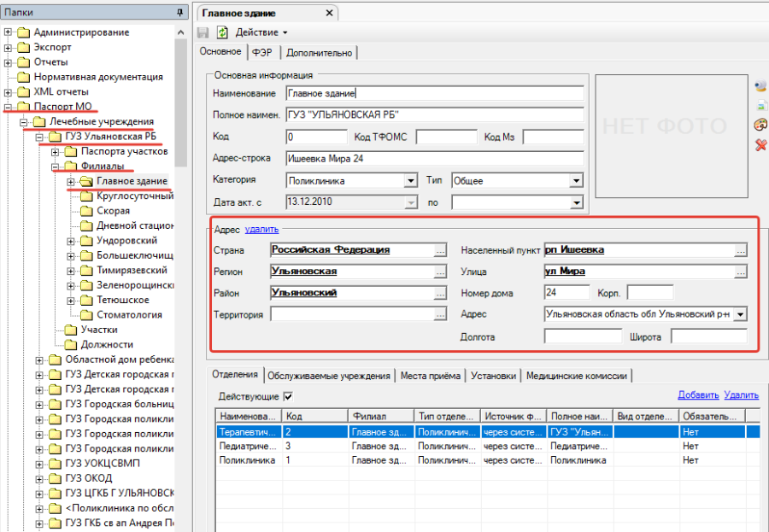Screen dimensions: 769x532
Task: Close the Главное здание tab with X
Action: [x=330, y=13]
